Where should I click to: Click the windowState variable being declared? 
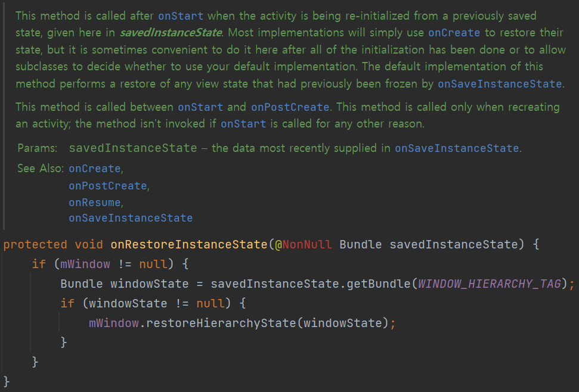point(150,284)
